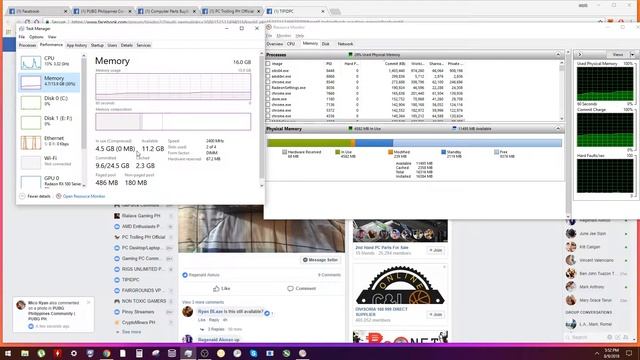This screenshot has height=360, width=640.
Task: Click the Memory composition bar in Task Manager
Action: (x=173, y=122)
